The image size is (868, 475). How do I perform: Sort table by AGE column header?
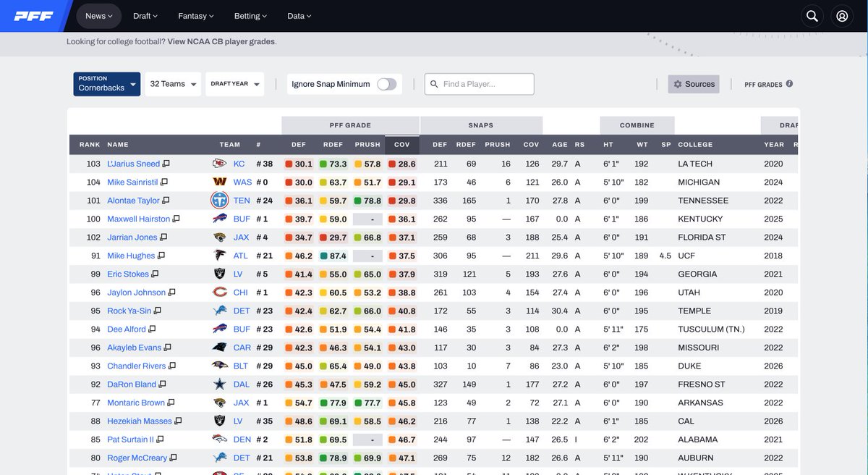tap(560, 145)
